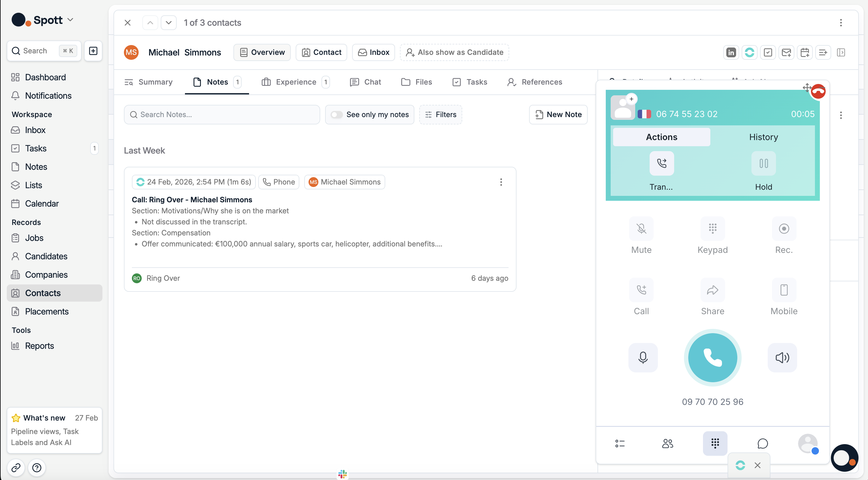Open the dialer contacts people icon
Viewport: 868px width, 480px height.
click(x=667, y=443)
